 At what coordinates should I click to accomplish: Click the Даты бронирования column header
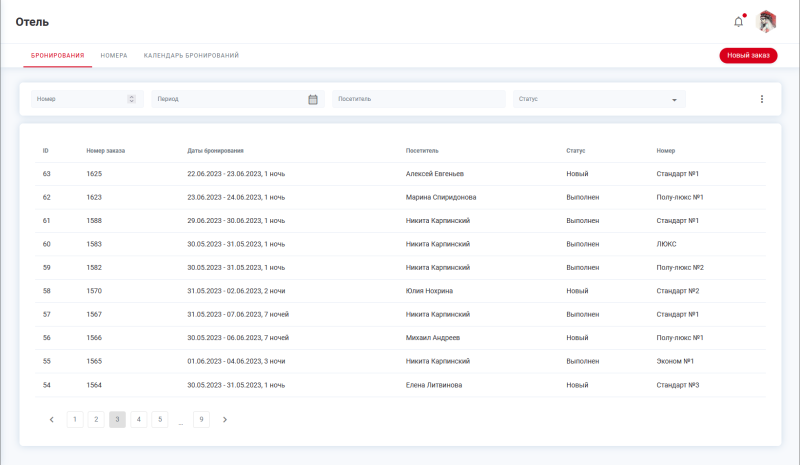pyautogui.click(x=215, y=151)
